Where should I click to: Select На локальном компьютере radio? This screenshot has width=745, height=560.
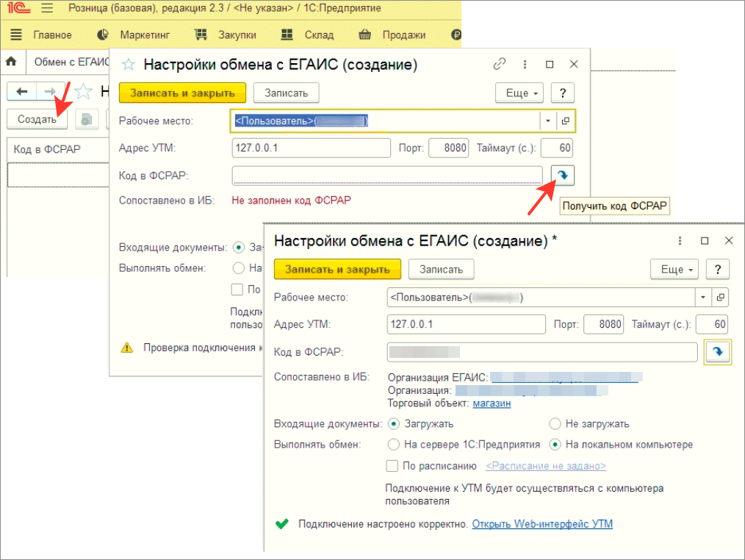pyautogui.click(x=555, y=445)
